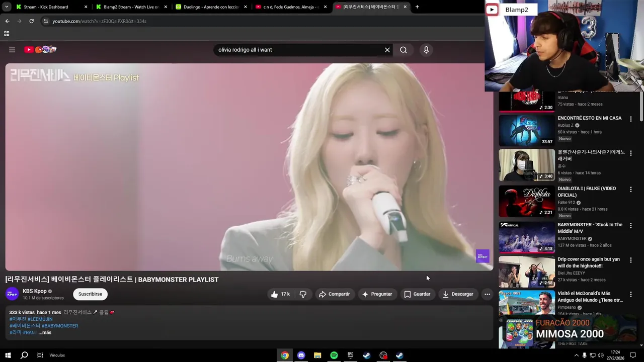Open #LEEMUJIN hashtag link
The width and height of the screenshot is (644, 362).
click(x=40, y=319)
